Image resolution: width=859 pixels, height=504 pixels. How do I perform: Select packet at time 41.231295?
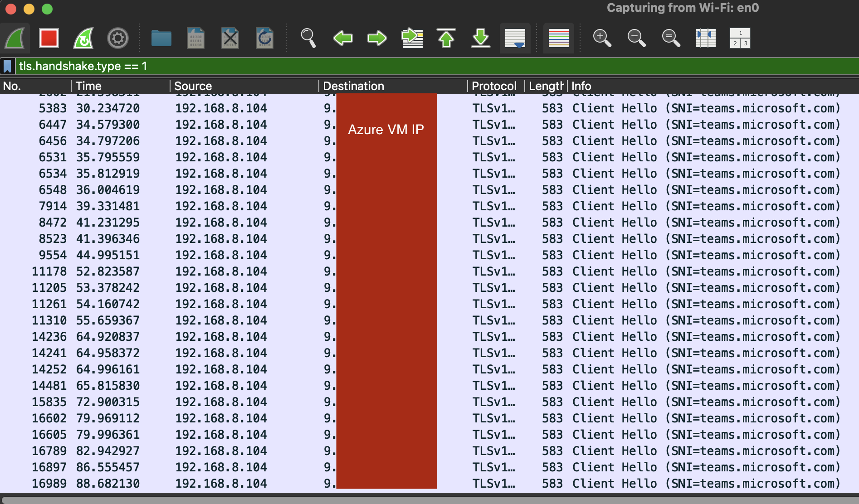429,223
